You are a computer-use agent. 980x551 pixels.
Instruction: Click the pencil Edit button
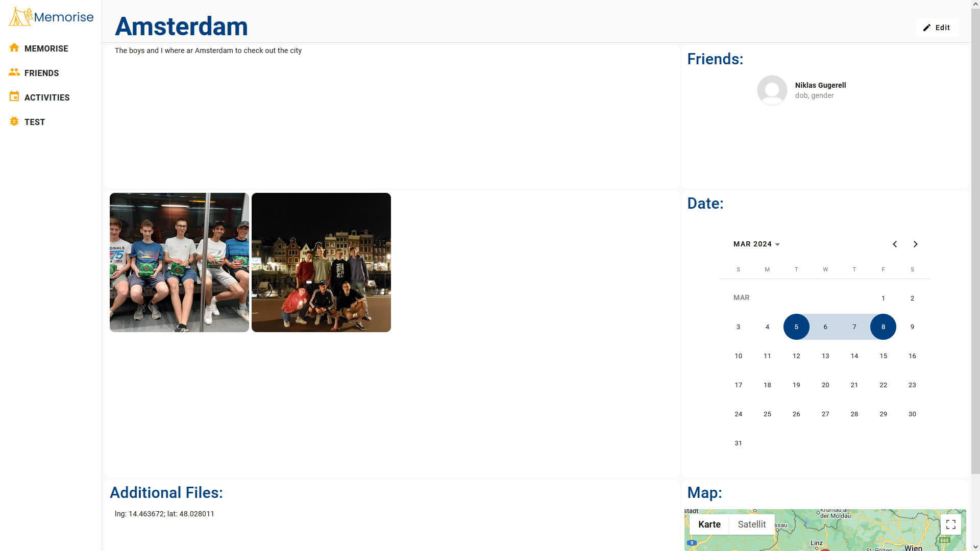click(x=937, y=28)
